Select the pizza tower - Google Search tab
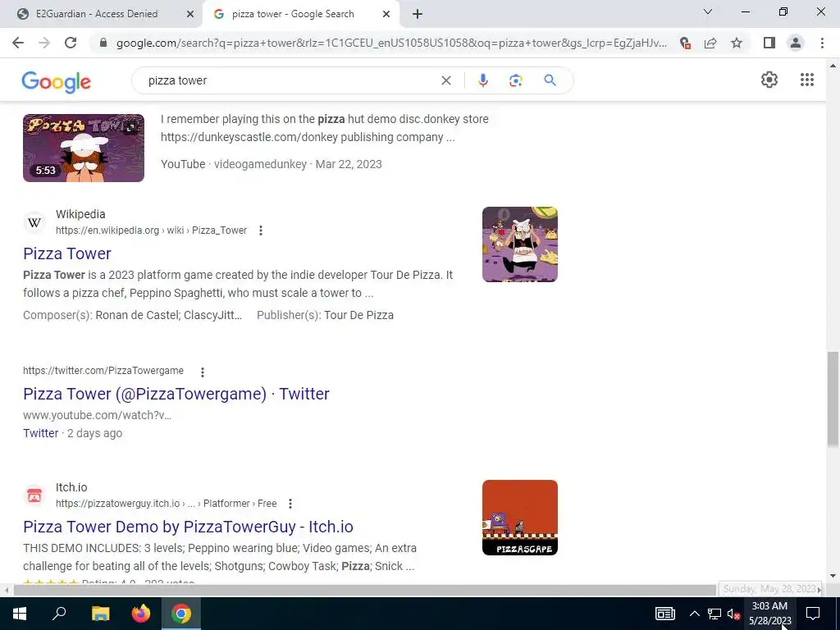Screen dimensions: 840x630 293,15
